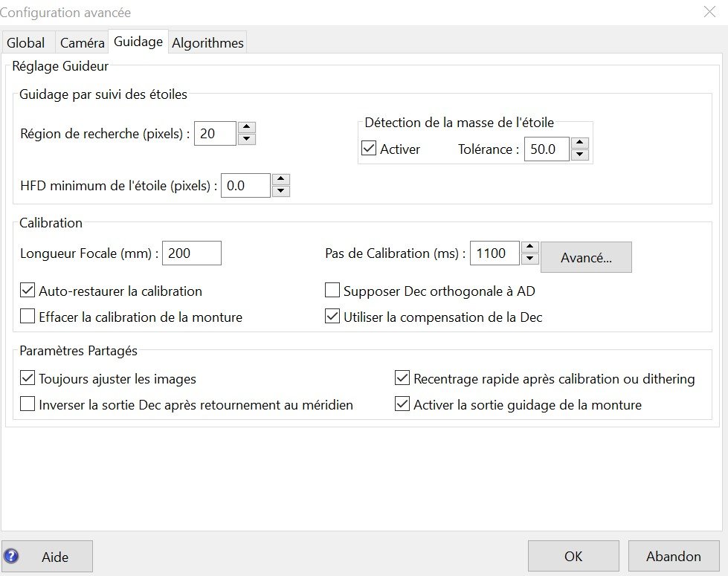Screen dimensions: 728x576
Task: Increase the Pas de Calibration value
Action: (529, 247)
